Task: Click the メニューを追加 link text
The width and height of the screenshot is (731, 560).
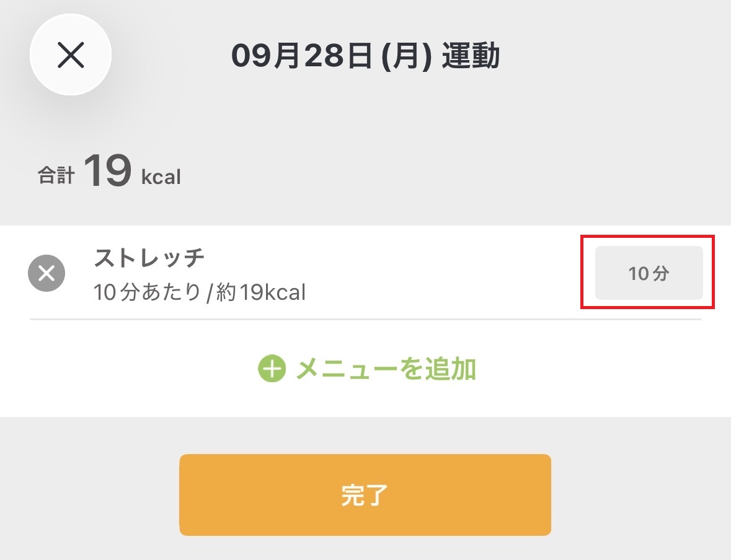Action: click(x=386, y=369)
